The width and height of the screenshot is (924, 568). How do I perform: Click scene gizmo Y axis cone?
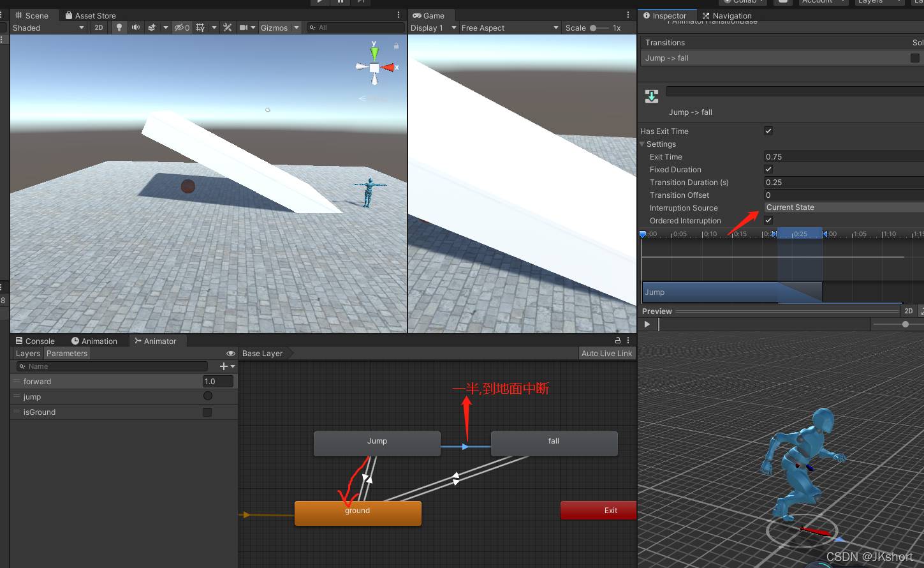click(374, 52)
